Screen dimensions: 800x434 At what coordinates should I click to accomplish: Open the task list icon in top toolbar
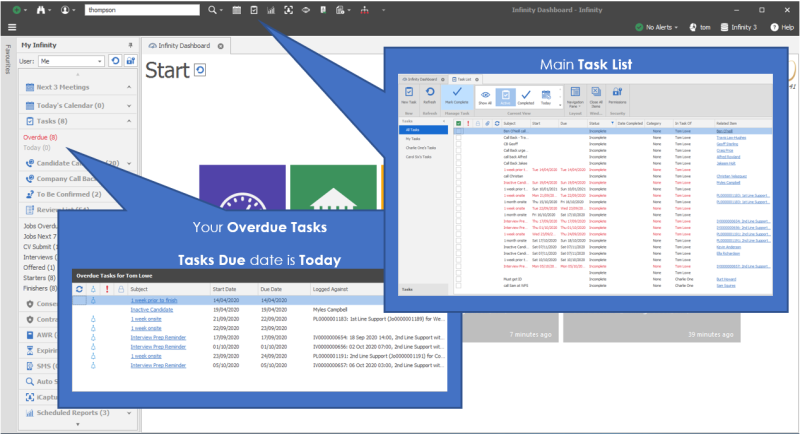coord(254,10)
